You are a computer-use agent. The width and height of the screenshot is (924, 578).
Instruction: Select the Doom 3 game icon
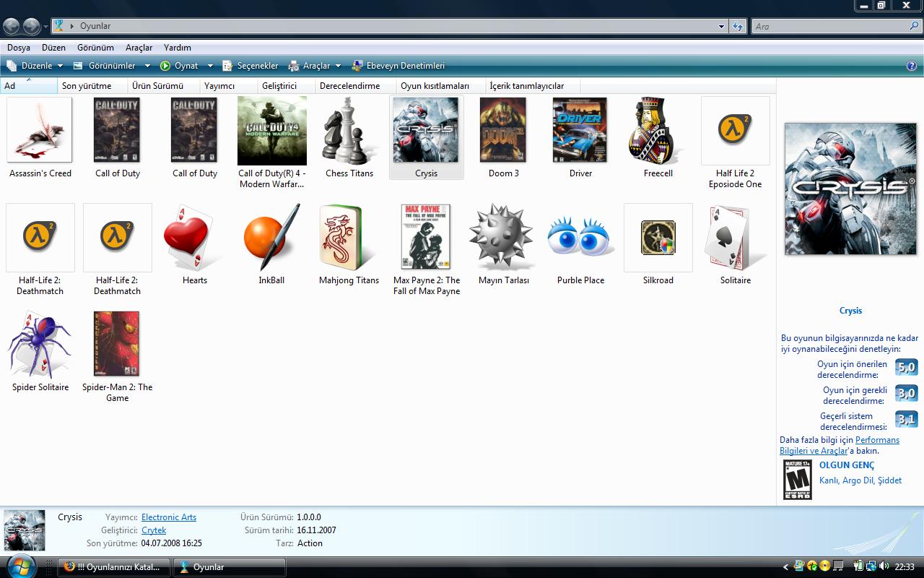pos(503,130)
